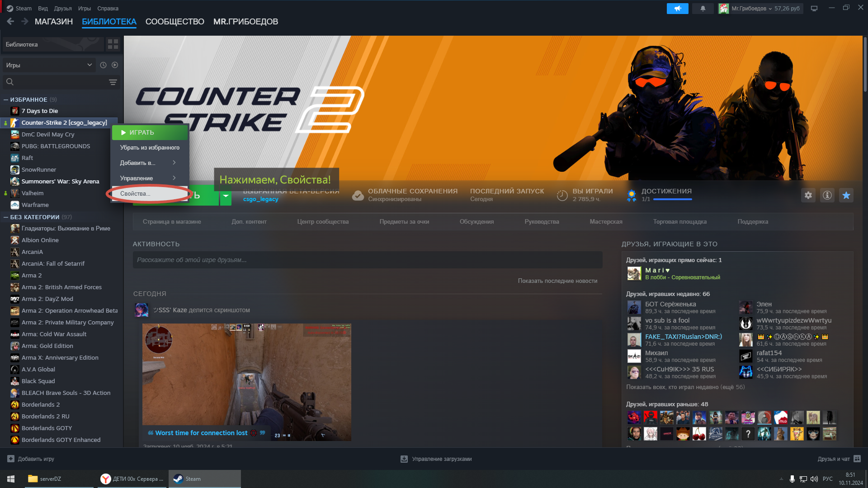Click Показать последние новости
868x488 pixels.
point(557,281)
